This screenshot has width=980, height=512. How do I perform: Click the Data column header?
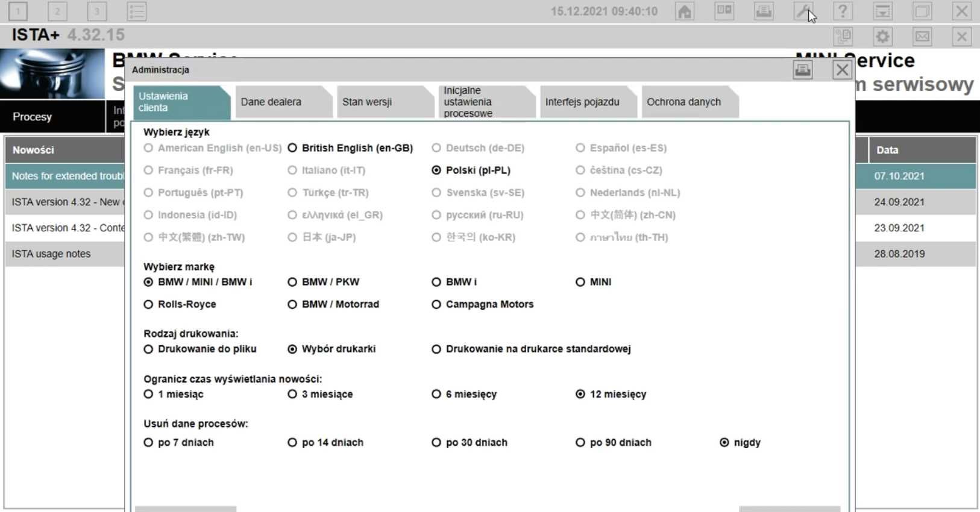[x=922, y=150]
